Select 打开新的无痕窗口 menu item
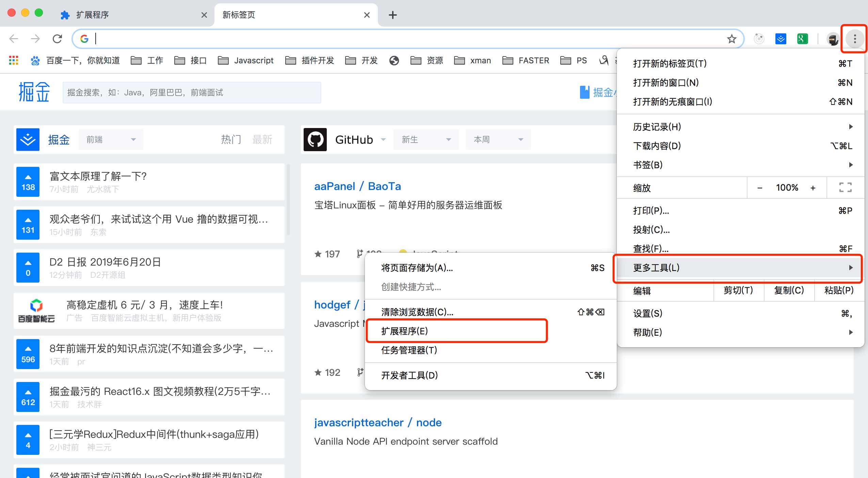Viewport: 868px width, 478px height. [741, 102]
